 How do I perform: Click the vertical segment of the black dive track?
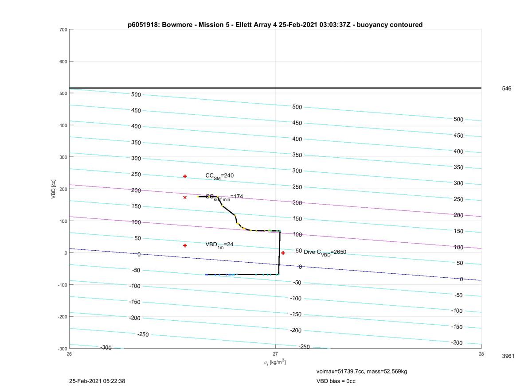(x=279, y=252)
